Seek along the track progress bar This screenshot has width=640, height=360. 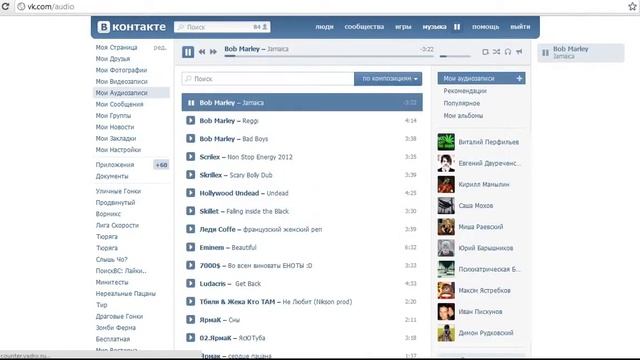tap(329, 56)
